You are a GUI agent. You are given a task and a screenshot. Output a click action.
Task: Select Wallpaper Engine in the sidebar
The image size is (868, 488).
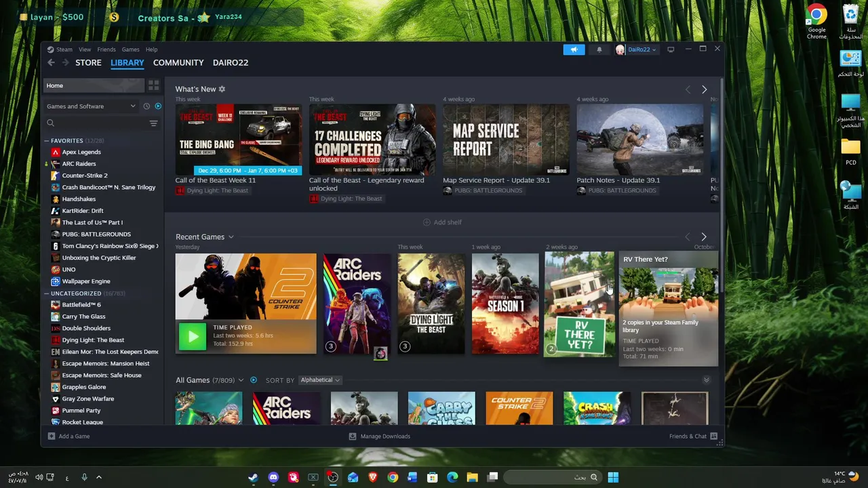(x=86, y=281)
